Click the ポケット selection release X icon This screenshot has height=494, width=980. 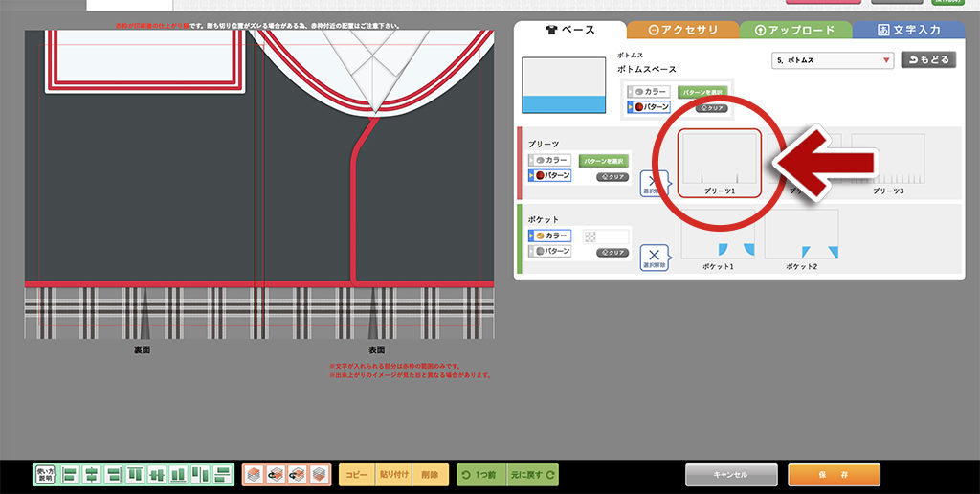click(653, 256)
